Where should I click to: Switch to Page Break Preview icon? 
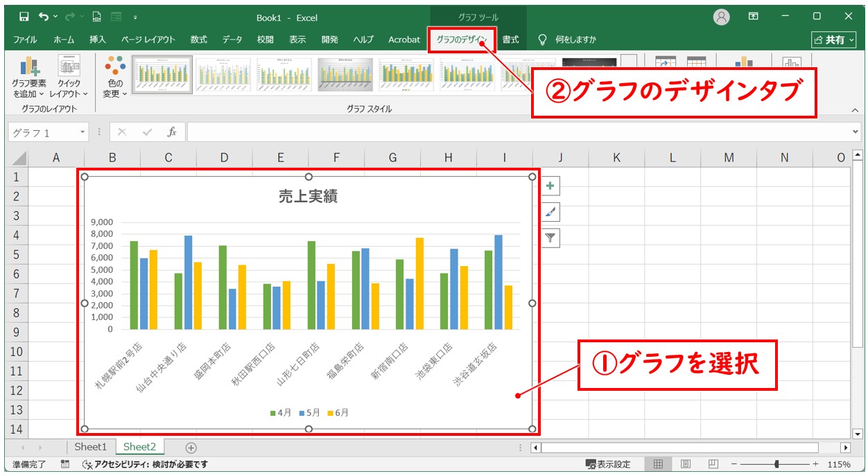713,464
